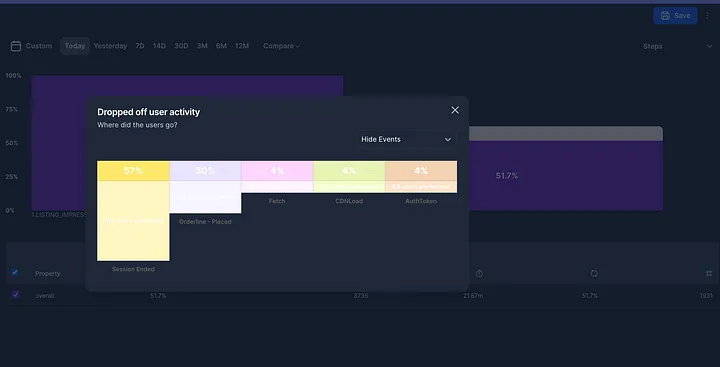This screenshot has width=720, height=367.
Task: Open the Hide Events dropdown
Action: pos(406,140)
